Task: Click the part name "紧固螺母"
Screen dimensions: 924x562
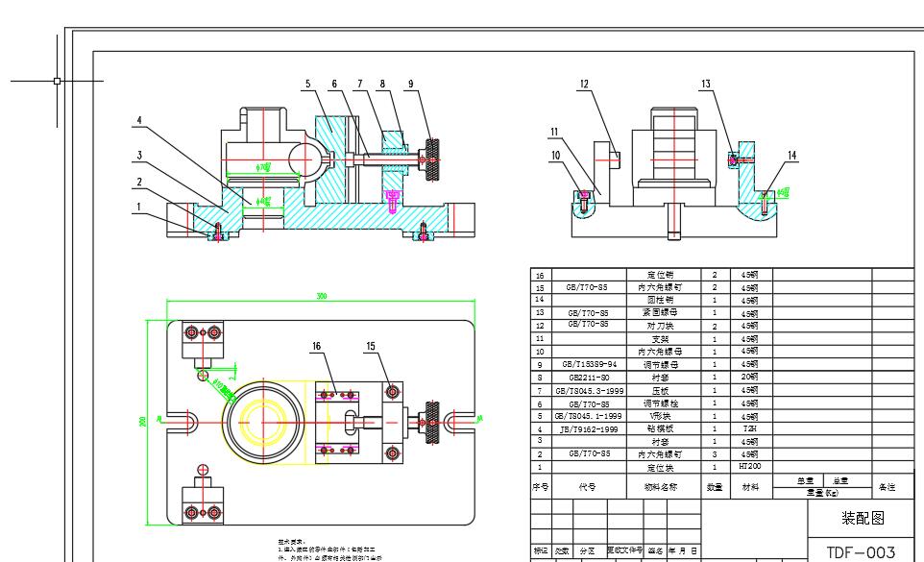Action: pyautogui.click(x=660, y=313)
